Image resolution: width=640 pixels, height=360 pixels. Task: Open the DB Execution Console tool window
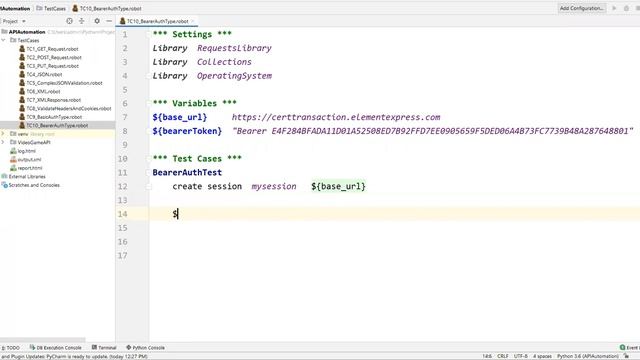click(x=56, y=348)
